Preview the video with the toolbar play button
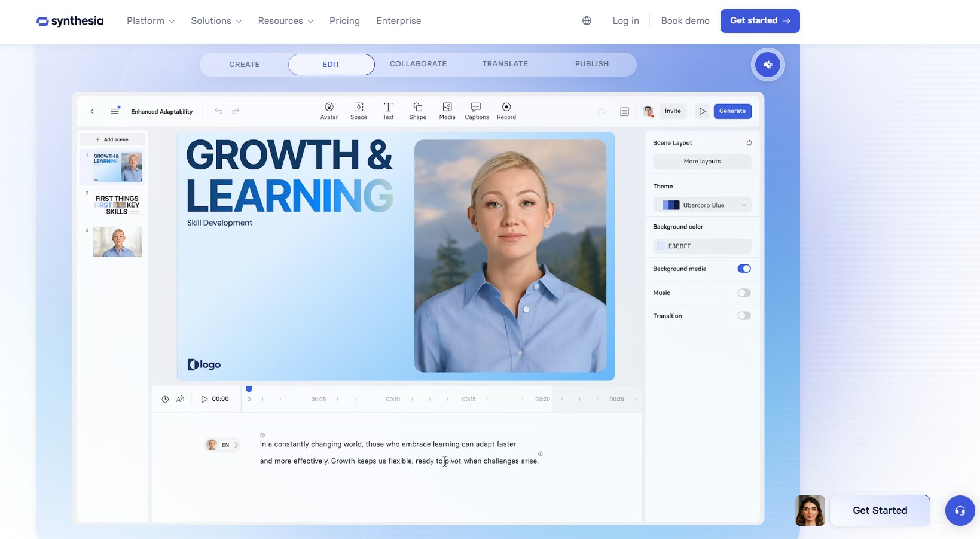980x539 pixels. coord(703,111)
